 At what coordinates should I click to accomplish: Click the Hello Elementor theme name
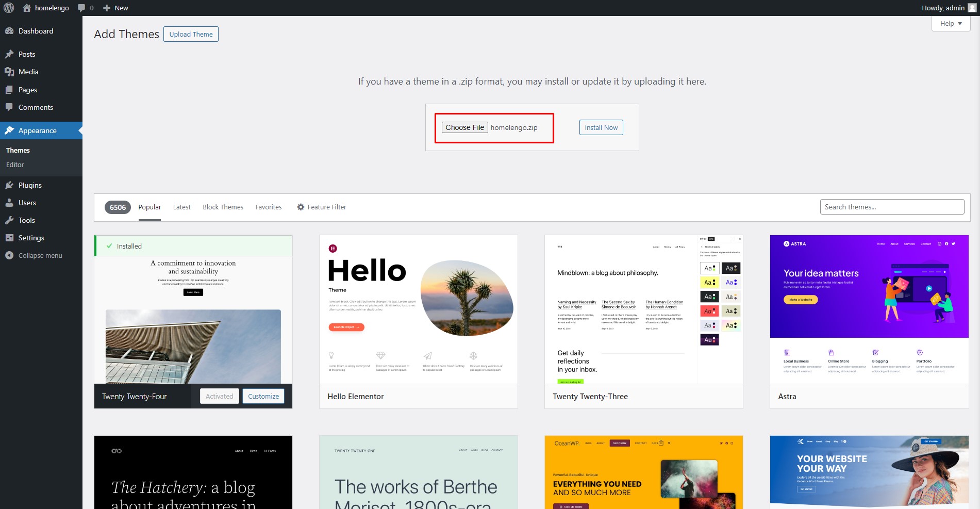click(x=356, y=396)
